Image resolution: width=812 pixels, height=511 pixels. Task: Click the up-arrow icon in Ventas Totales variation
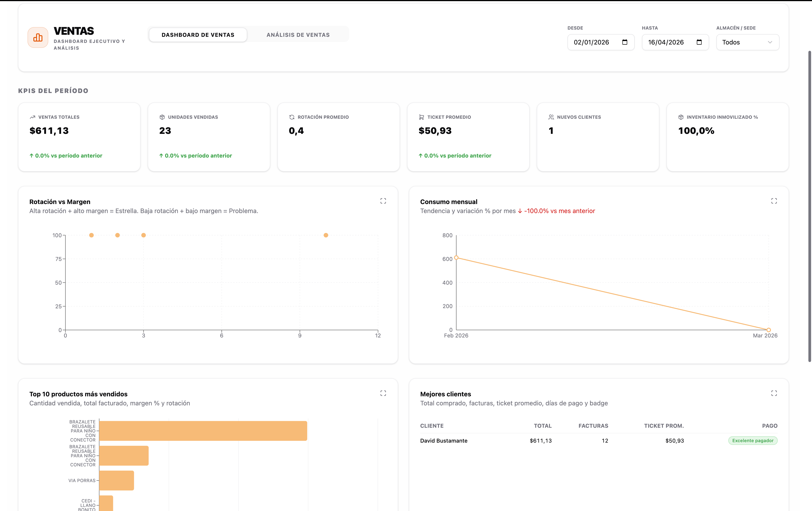tap(32, 156)
